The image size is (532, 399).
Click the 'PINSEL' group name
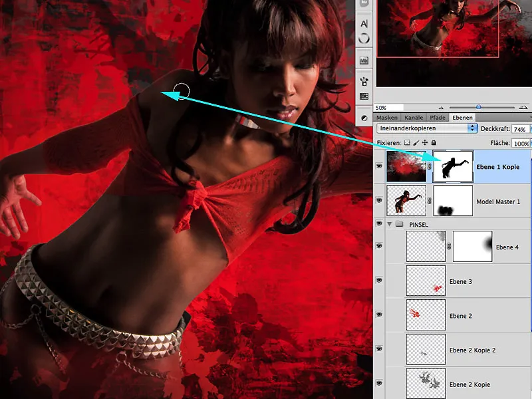click(x=418, y=224)
